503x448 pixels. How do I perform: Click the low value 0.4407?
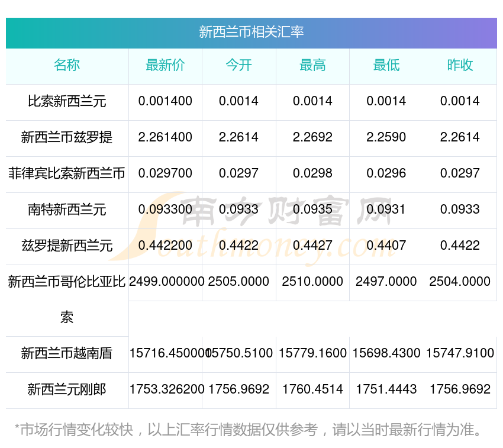pos(386,246)
